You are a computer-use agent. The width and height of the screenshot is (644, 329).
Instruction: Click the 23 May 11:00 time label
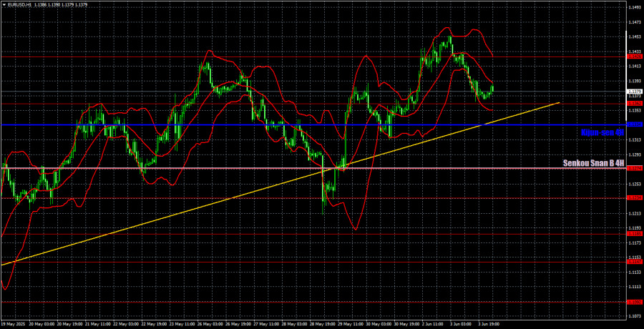(180, 324)
